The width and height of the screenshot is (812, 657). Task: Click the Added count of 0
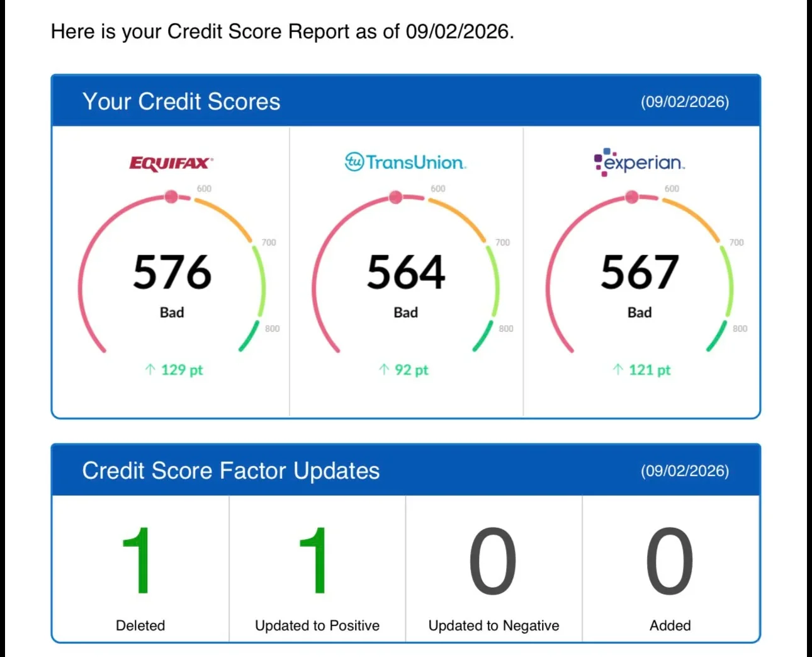670,561
